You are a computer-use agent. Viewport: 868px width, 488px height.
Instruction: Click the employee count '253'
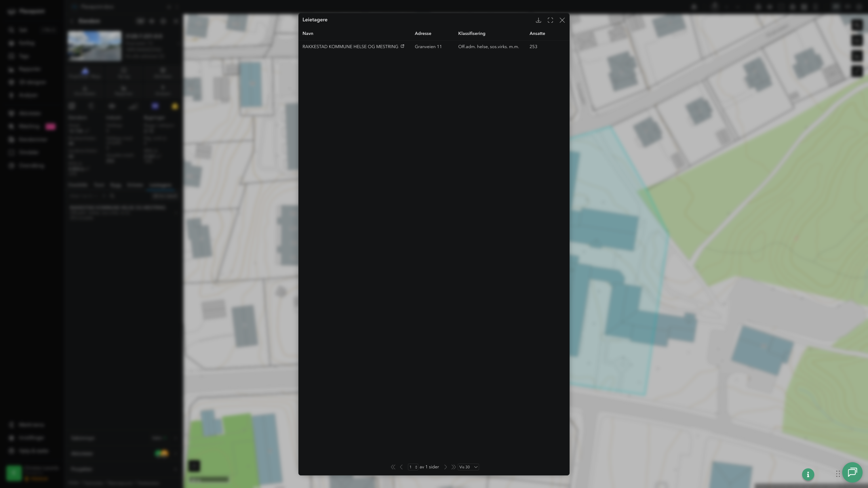[533, 47]
